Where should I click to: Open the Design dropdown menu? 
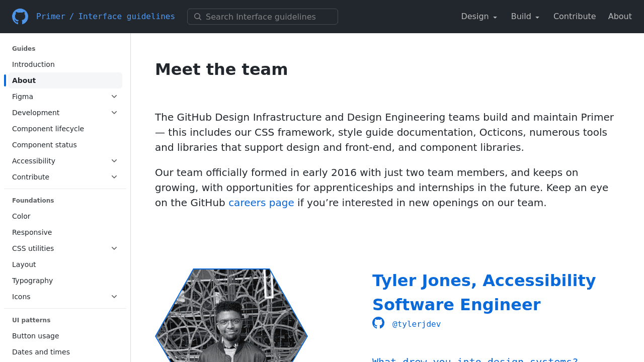pyautogui.click(x=479, y=17)
